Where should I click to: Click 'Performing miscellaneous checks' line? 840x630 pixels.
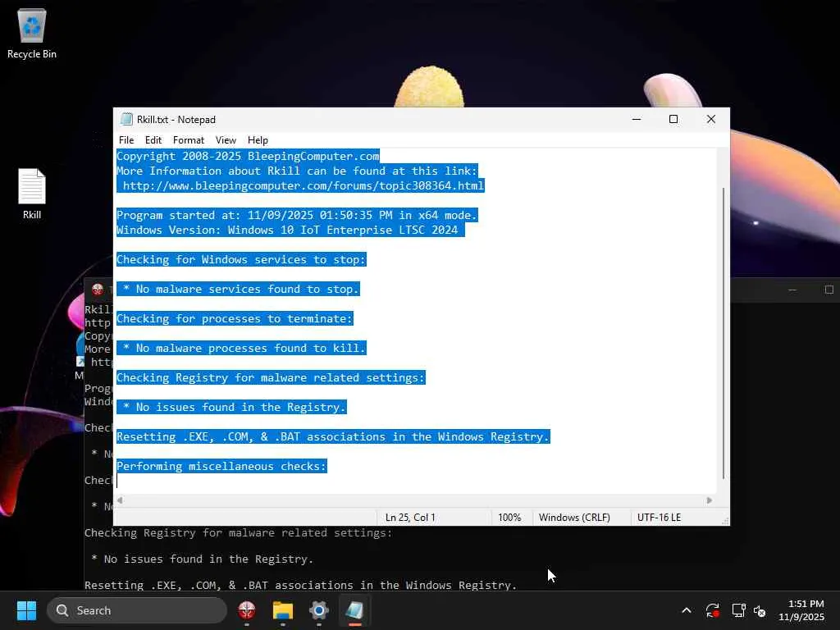(221, 466)
